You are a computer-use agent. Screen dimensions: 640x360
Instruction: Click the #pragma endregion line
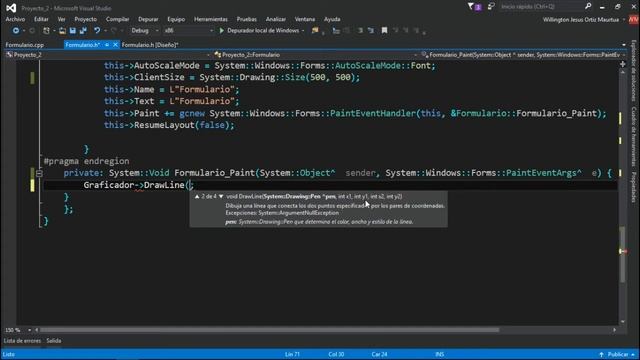coord(86,161)
